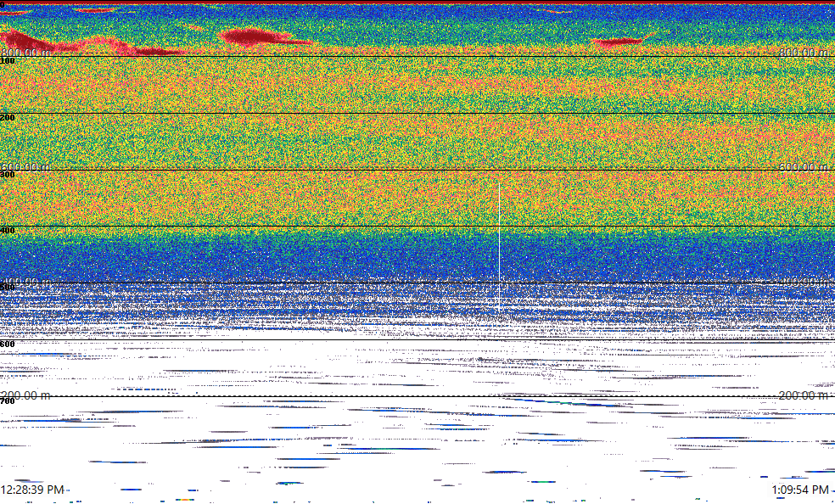Image resolution: width=835 pixels, height=504 pixels.
Task: Click the bold 300 depth scale label
Action: pyautogui.click(x=8, y=175)
